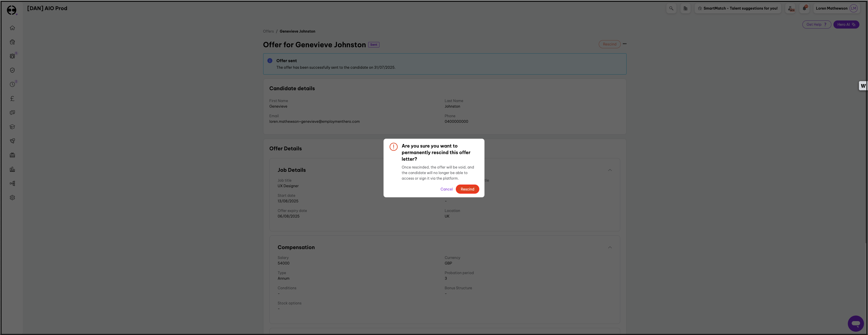Click the graduation cap learning icon
The height and width of the screenshot is (335, 868).
point(12,127)
